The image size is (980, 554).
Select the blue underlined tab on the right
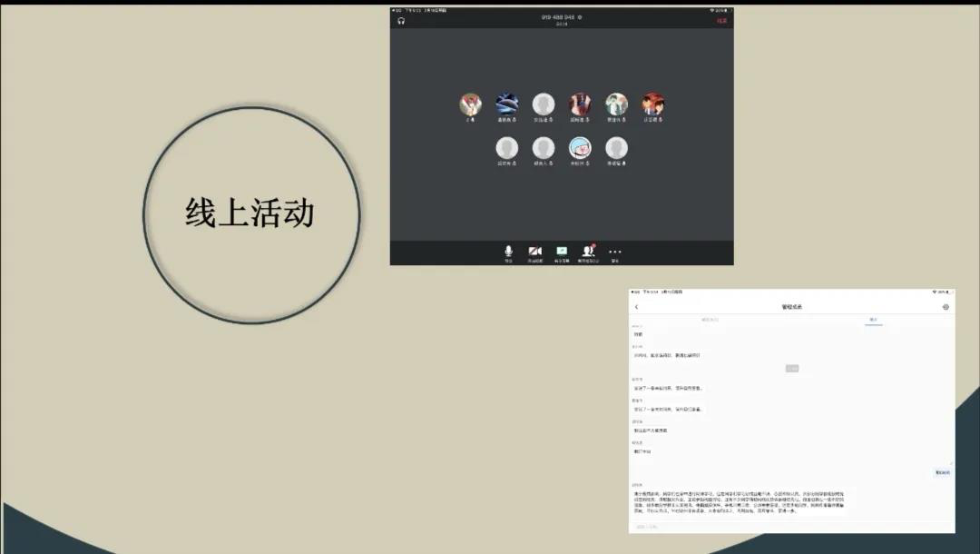point(874,320)
